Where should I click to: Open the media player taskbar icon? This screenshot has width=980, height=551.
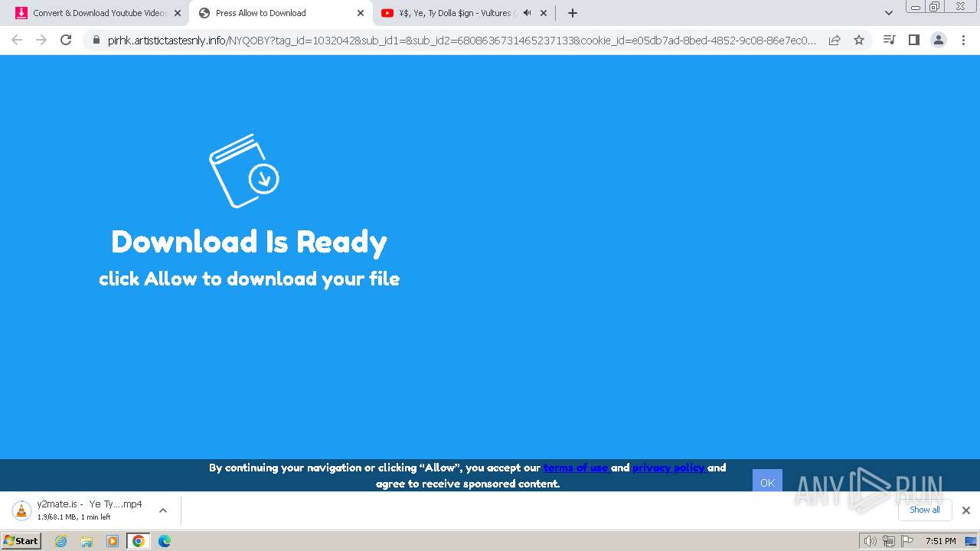coord(113,541)
